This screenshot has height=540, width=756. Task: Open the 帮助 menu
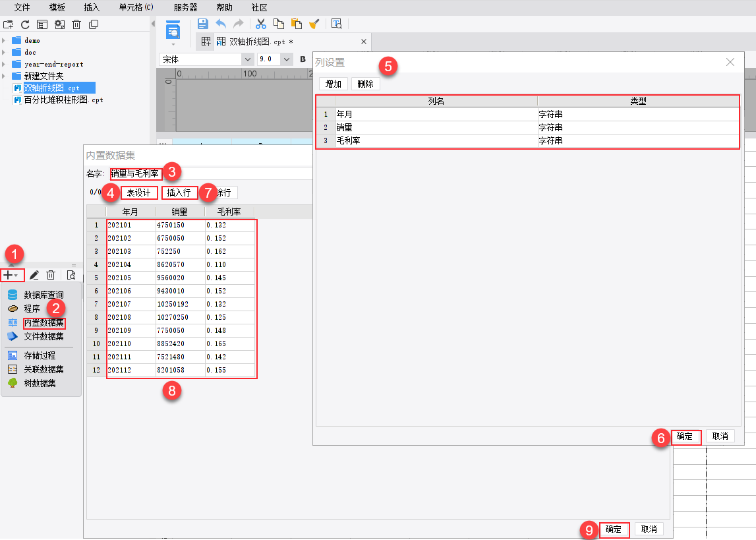click(224, 7)
